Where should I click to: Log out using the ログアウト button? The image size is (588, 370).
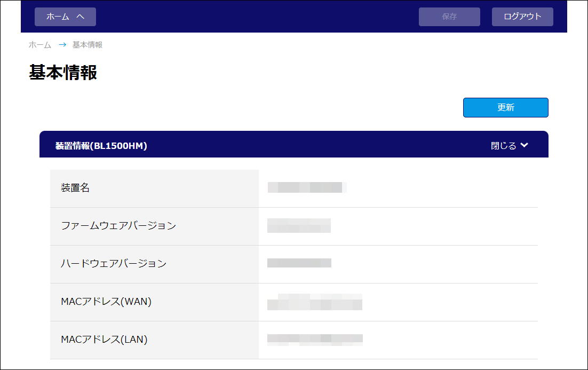click(522, 17)
